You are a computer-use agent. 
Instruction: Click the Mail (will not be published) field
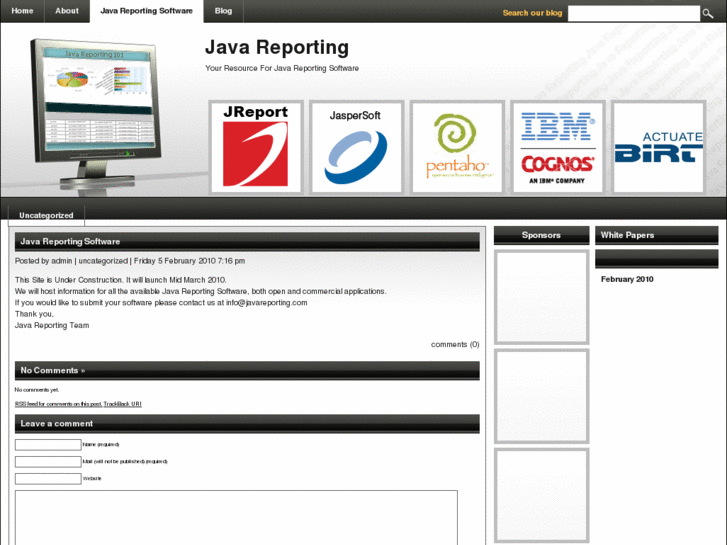pos(48,462)
